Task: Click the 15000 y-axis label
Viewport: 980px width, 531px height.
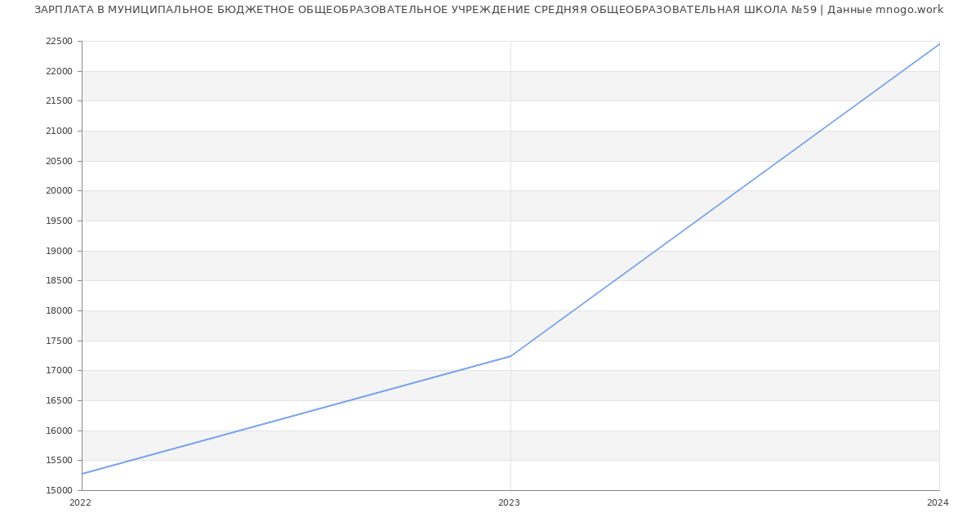Action: click(59, 491)
